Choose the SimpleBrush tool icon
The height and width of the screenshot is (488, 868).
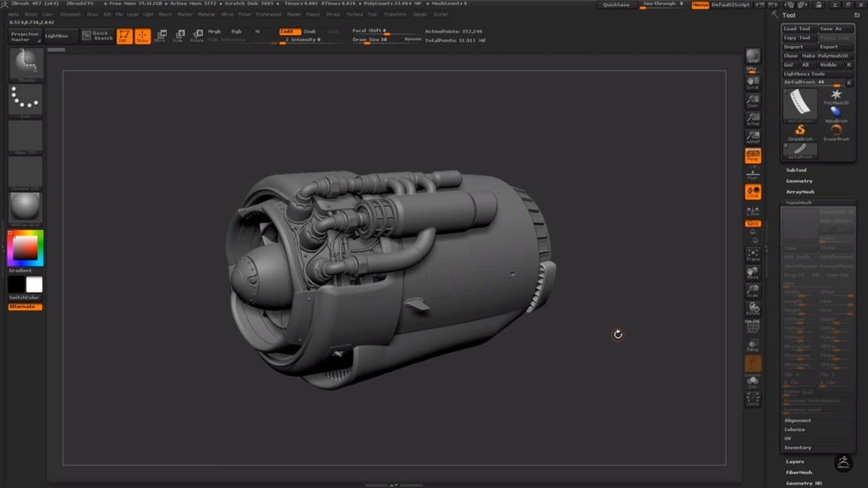pos(800,131)
